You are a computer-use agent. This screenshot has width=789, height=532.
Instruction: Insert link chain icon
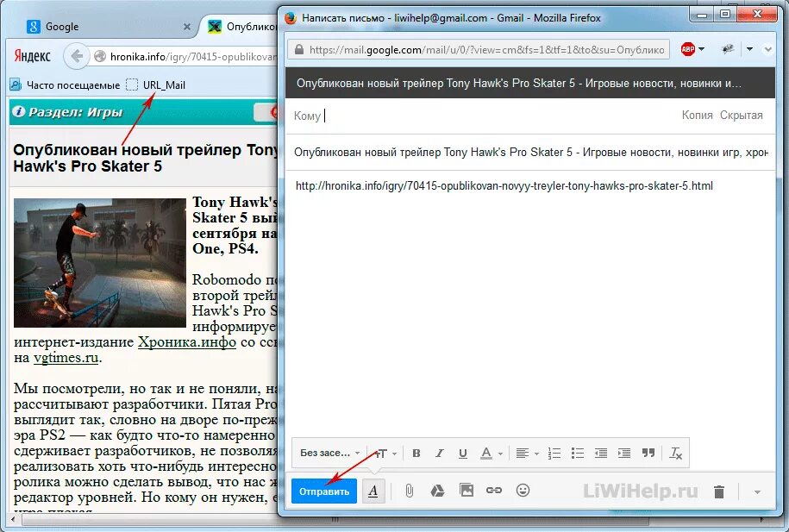pos(494,491)
